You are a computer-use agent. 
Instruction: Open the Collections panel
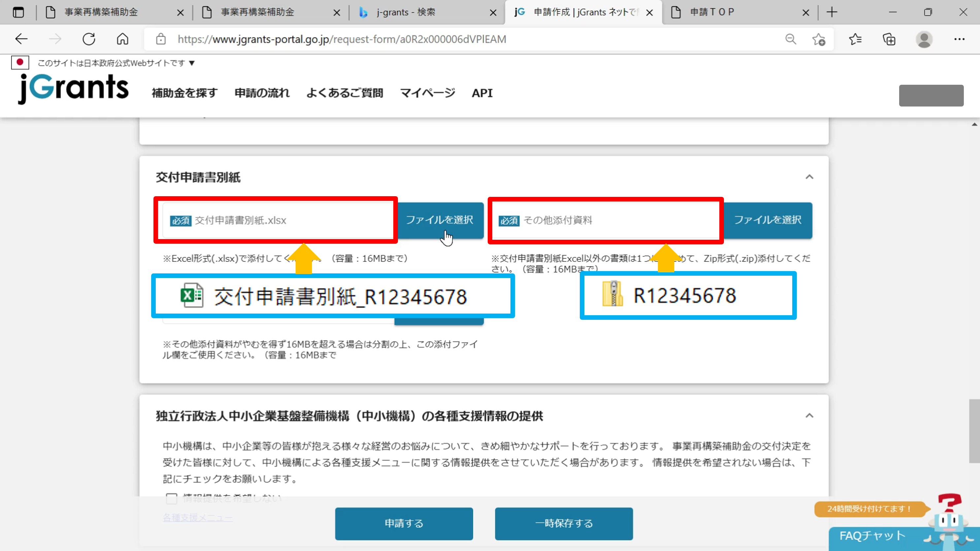889,39
